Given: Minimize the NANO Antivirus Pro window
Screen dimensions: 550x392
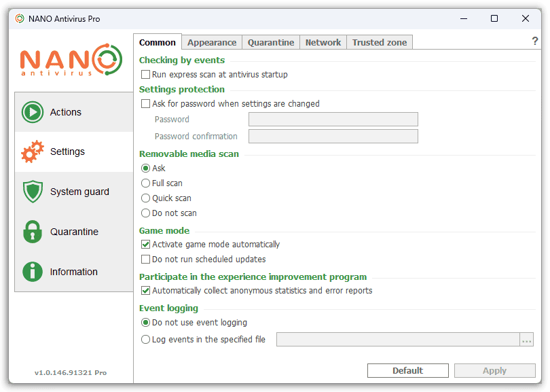Looking at the screenshot, I should click(x=464, y=18).
